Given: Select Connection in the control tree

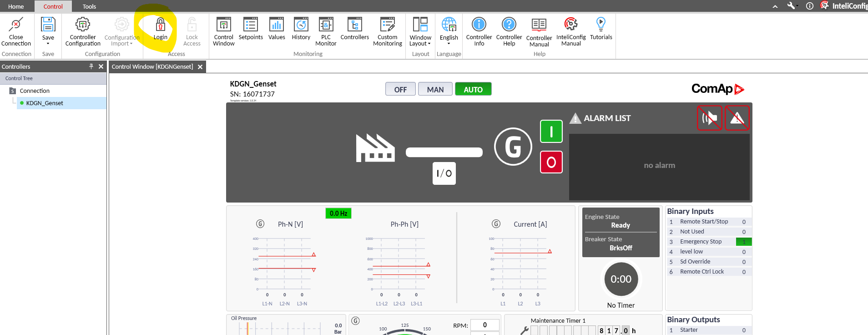Looking at the screenshot, I should coord(35,91).
